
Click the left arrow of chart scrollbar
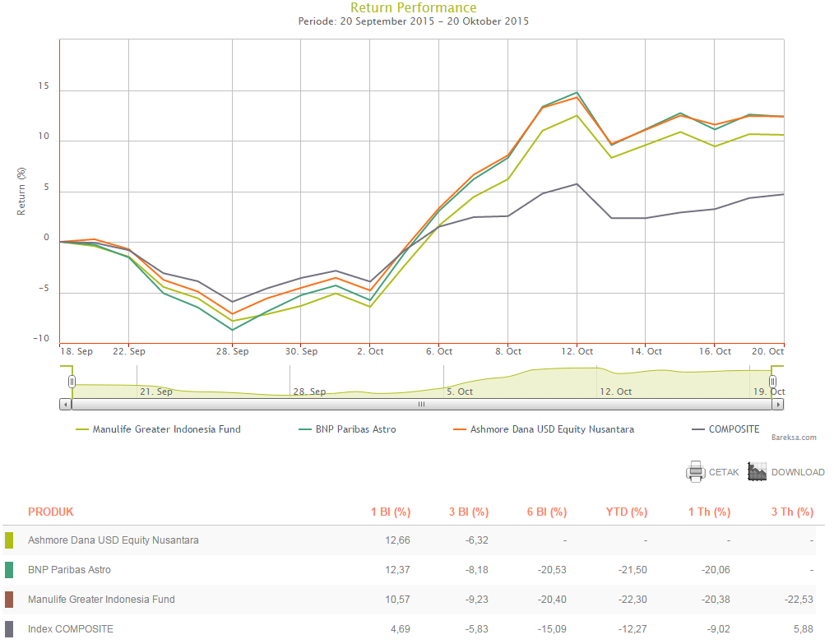click(x=64, y=405)
